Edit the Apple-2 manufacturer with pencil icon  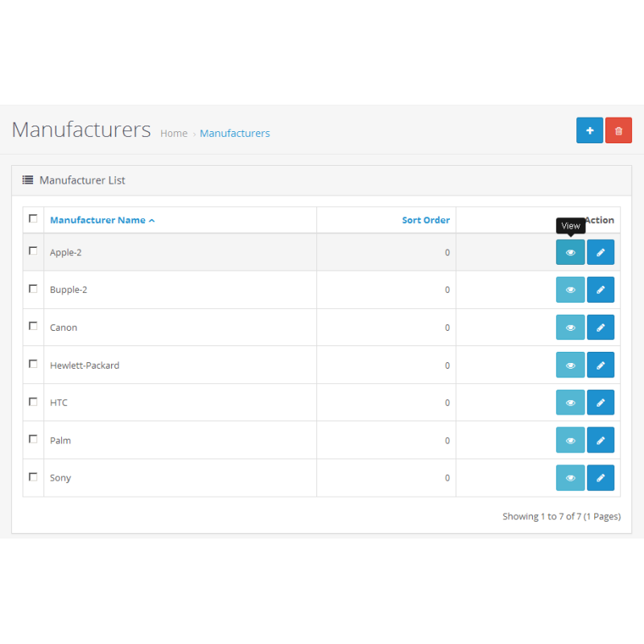tap(601, 252)
